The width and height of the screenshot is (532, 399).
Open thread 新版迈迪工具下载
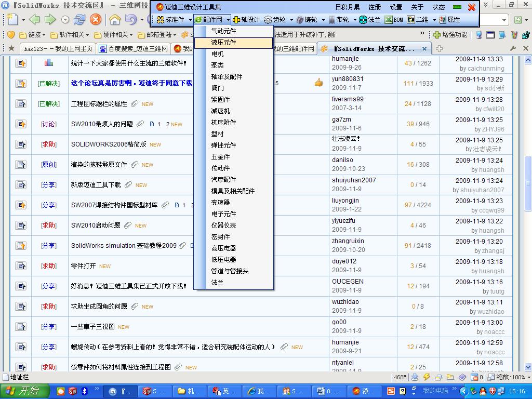pos(96,185)
